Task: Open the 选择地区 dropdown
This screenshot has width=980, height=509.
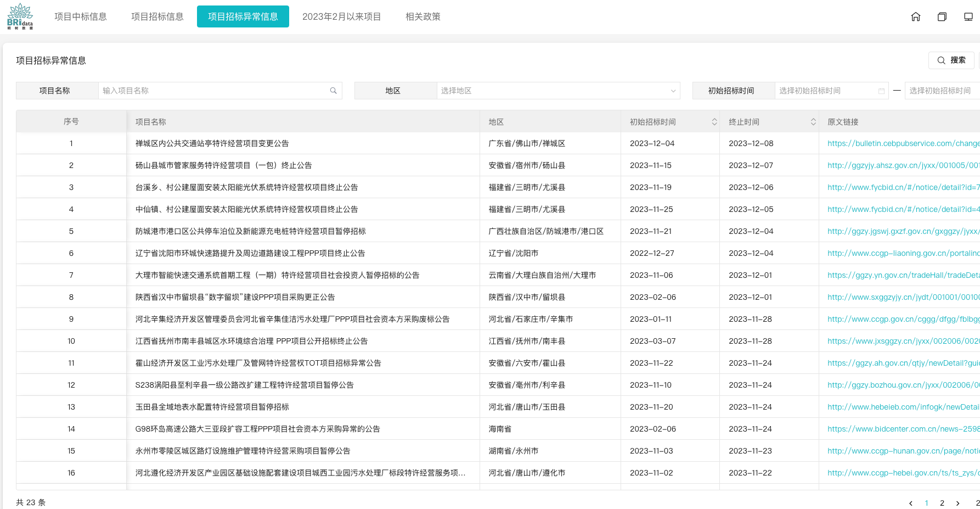Action: coord(559,91)
